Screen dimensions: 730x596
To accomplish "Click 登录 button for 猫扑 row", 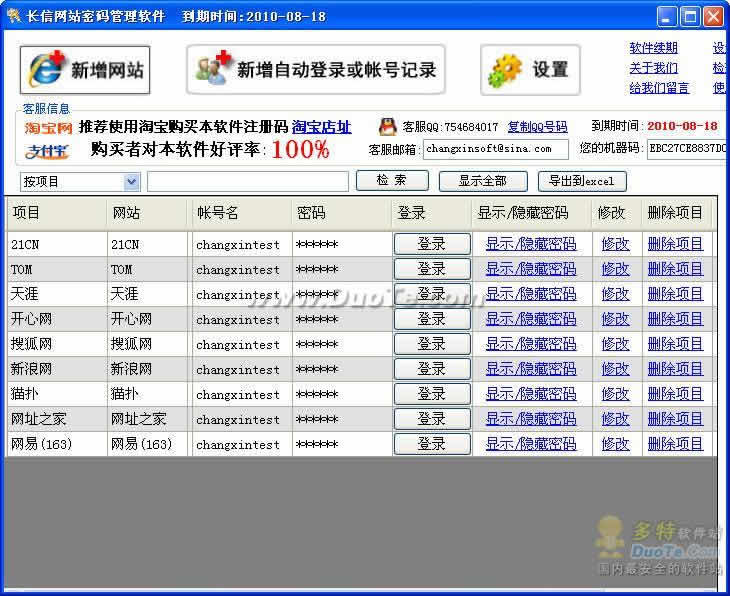I will coord(432,394).
